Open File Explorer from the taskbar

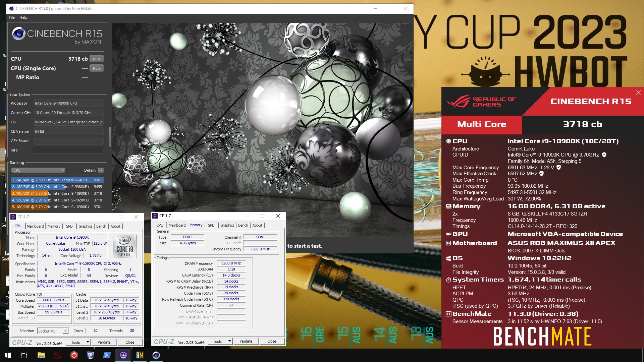[x=41, y=355]
